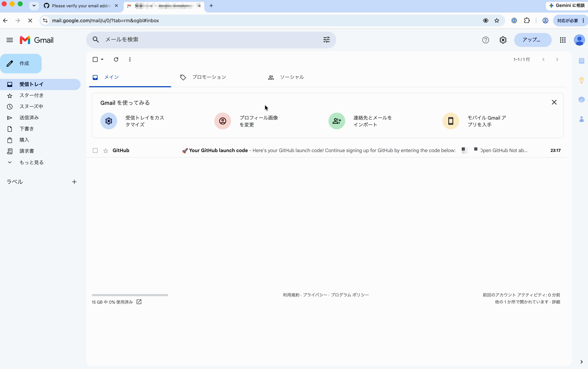This screenshot has height=369, width=588.
Task: Dismiss the Gmail を使ってみる card
Action: pos(554,102)
